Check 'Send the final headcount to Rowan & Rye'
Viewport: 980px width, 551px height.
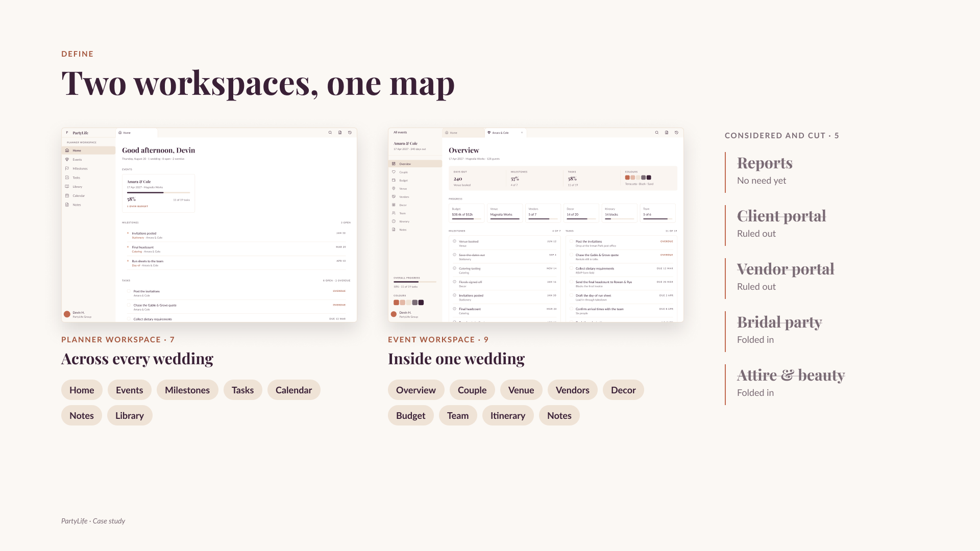click(x=572, y=282)
